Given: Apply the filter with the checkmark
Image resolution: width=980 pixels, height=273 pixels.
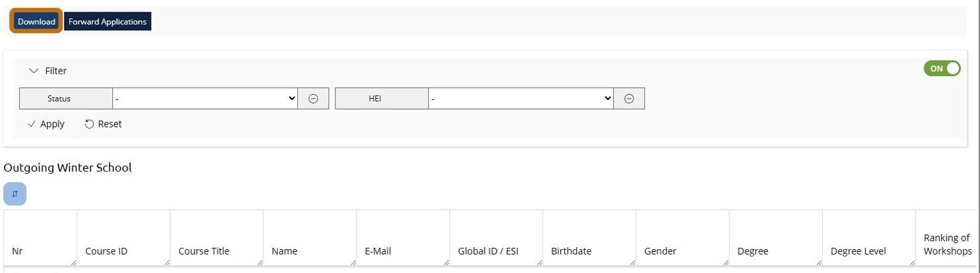Looking at the screenshot, I should click(x=46, y=124).
